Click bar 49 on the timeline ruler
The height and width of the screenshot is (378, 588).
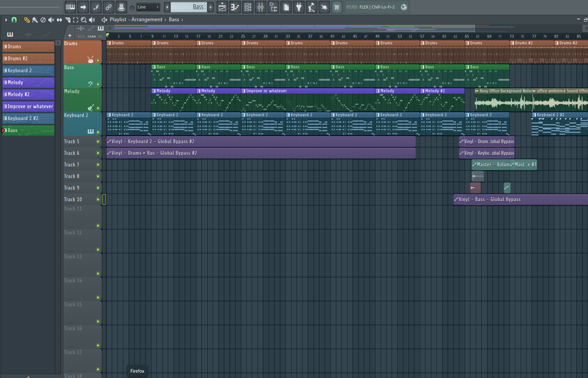point(377,37)
